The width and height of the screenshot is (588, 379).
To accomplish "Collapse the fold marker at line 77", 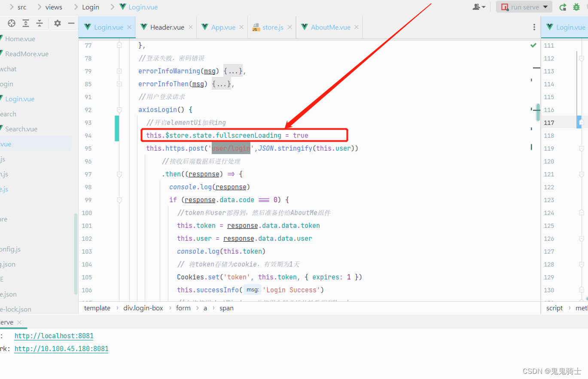I will [x=119, y=45].
